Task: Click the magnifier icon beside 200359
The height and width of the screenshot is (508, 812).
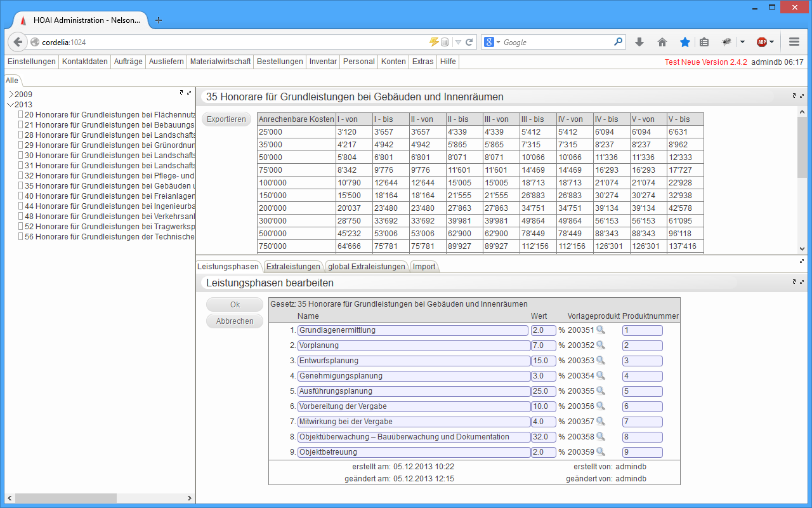Action: point(601,451)
